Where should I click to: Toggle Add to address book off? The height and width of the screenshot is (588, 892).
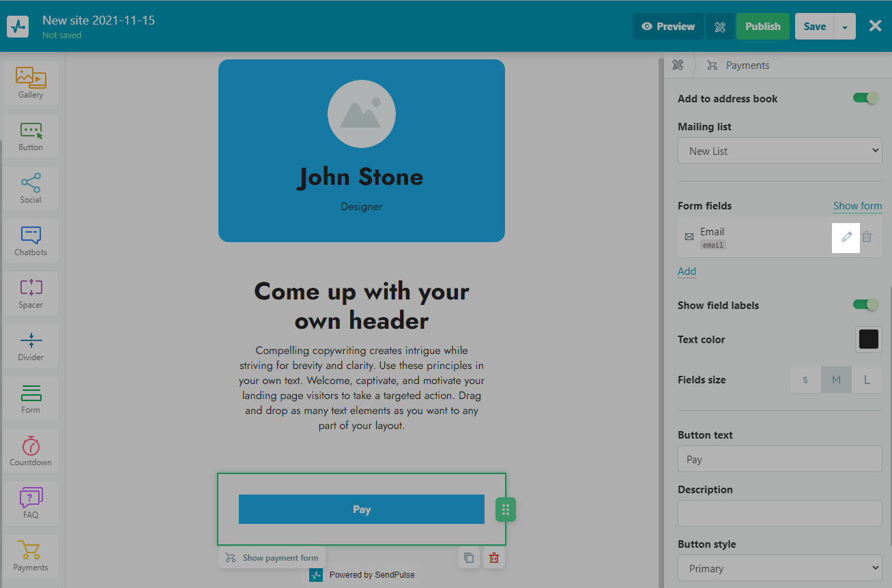866,98
